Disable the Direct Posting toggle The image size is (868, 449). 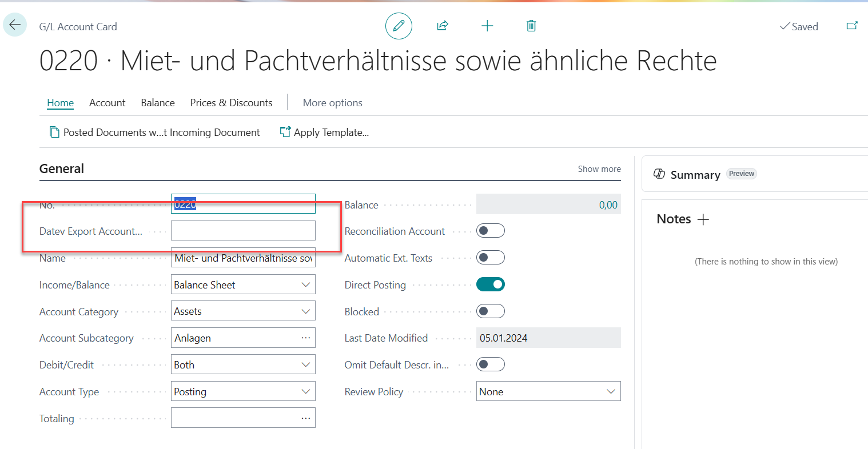coord(491,284)
